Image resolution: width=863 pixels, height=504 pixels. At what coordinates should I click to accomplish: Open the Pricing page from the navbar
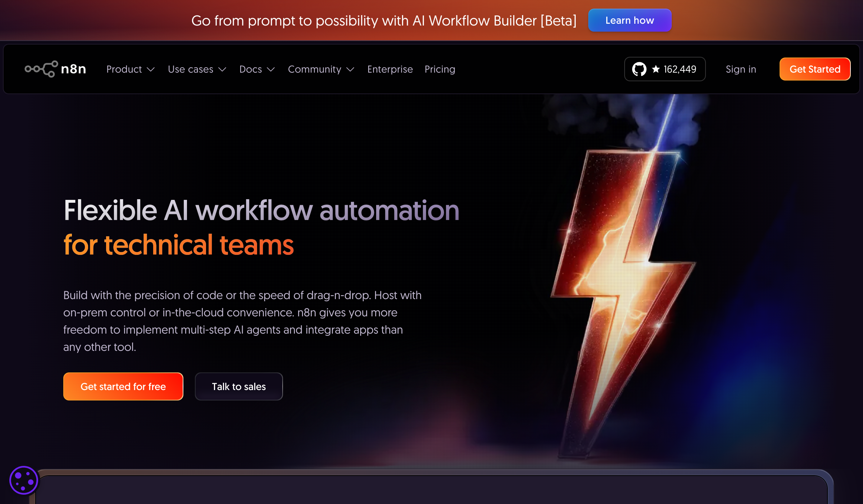(x=440, y=69)
